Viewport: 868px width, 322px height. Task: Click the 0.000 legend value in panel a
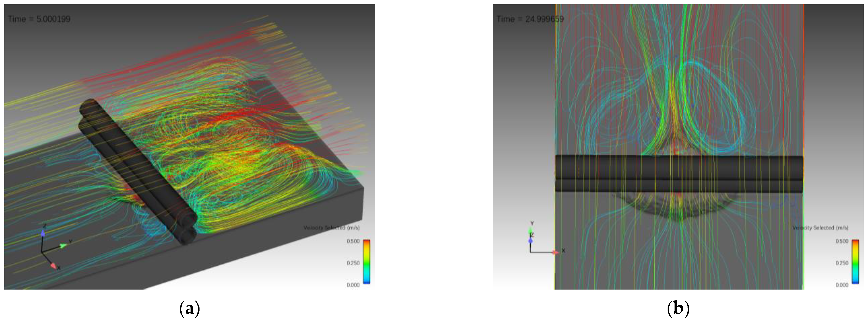coord(353,285)
